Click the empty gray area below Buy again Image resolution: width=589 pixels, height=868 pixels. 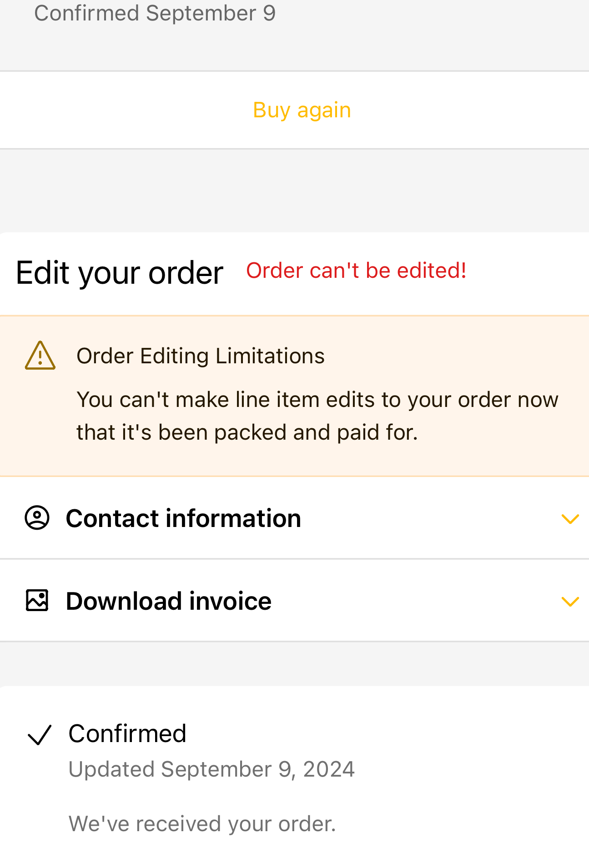click(294, 190)
